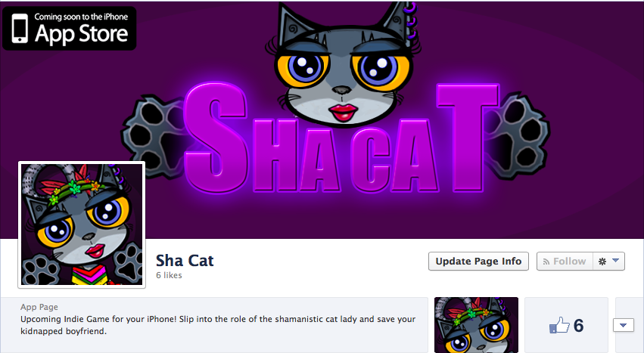Viewport: 644px width, 353px height.
Task: Click the RSS feed icon on Follow button
Action: tap(546, 262)
